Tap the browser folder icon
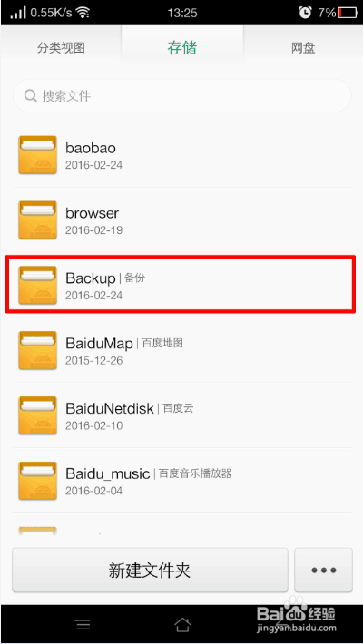The image size is (363, 644). click(37, 220)
